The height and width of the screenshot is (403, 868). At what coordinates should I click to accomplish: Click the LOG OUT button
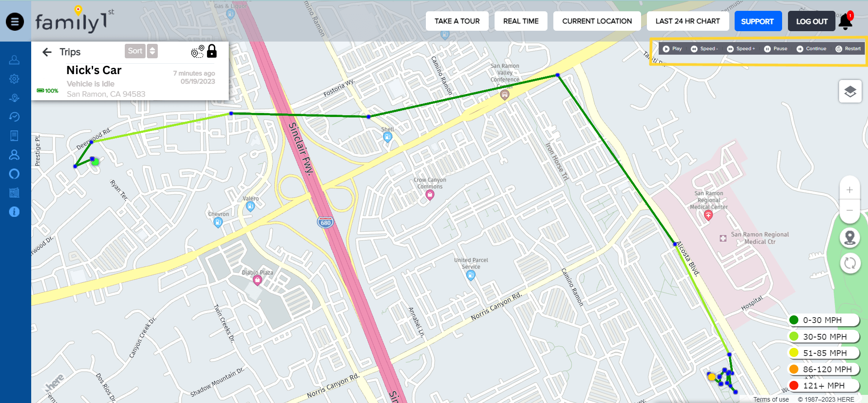coord(811,21)
